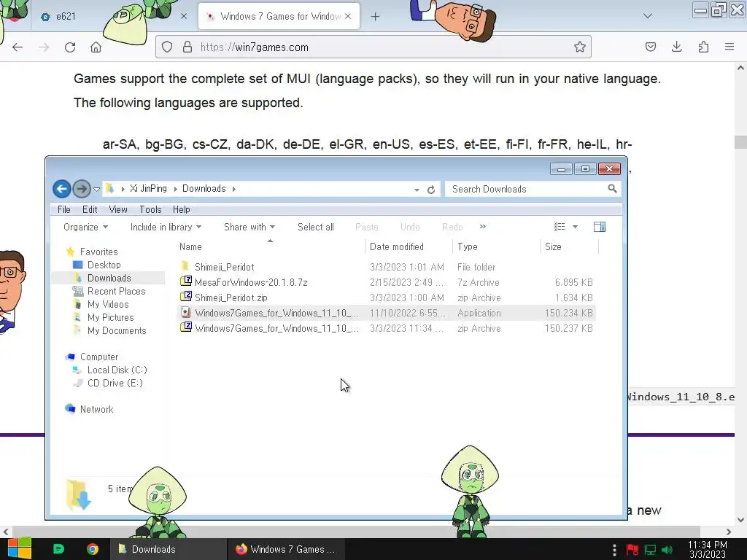Click the Explorer search magnifier icon
The width and height of the screenshot is (747, 560).
pos(613,189)
